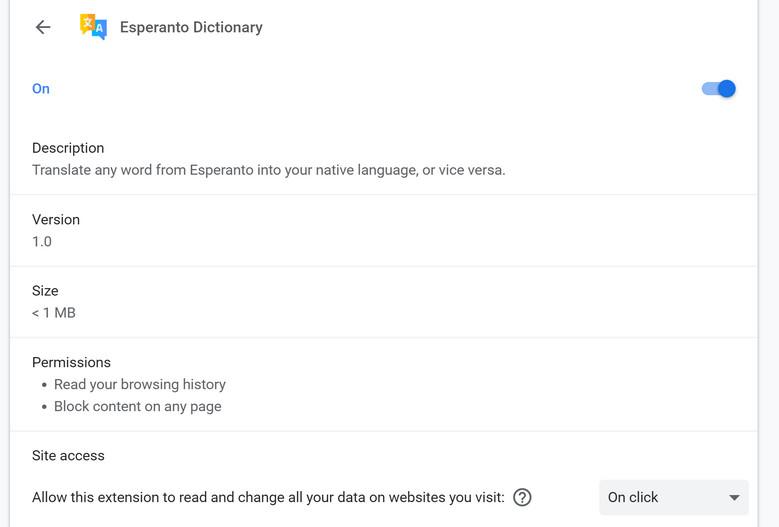Go back using the left arrow
Viewport: 779px width, 527px height.
(x=42, y=27)
